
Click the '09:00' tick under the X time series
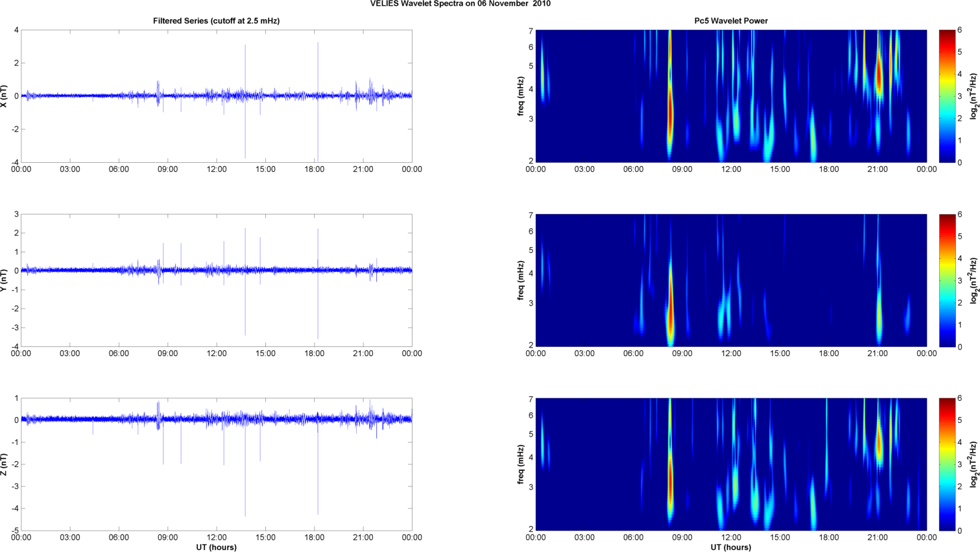(167, 169)
